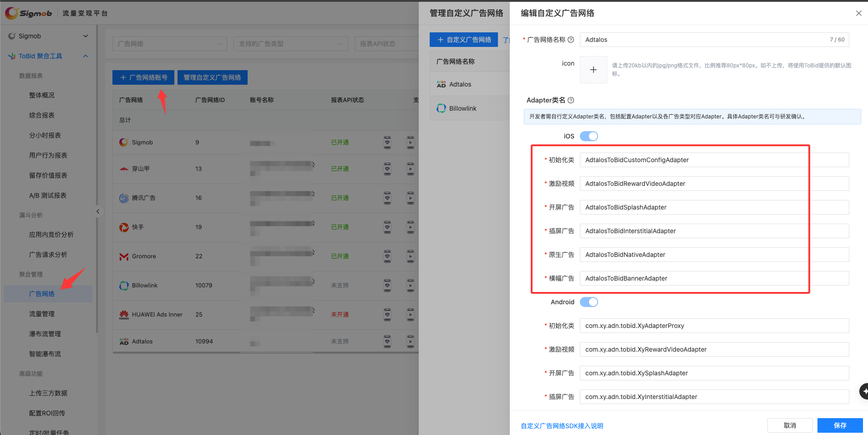Click network ID 10079 in the table
This screenshot has width=868, height=435.
pos(204,286)
